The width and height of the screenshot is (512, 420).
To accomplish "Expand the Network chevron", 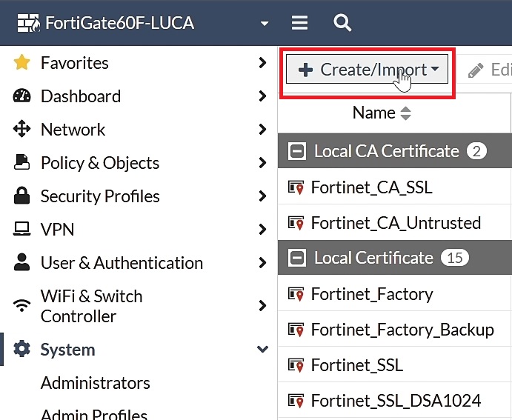I will pos(262,129).
